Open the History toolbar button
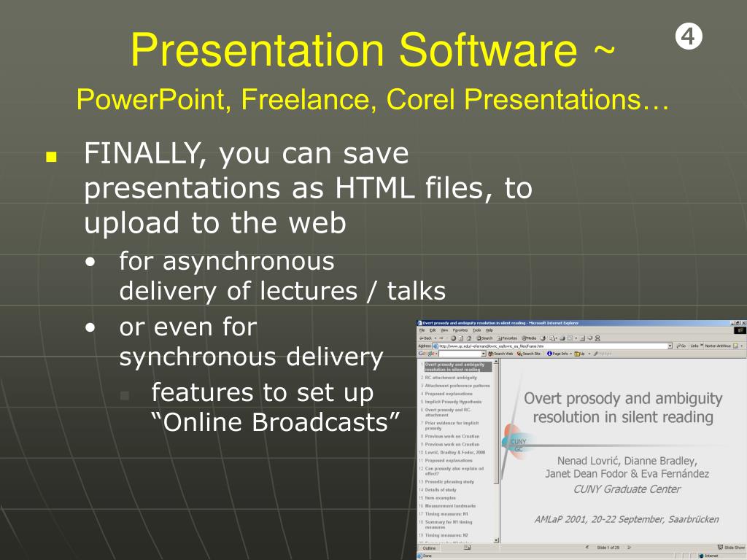The width and height of the screenshot is (747, 560). coord(543,338)
